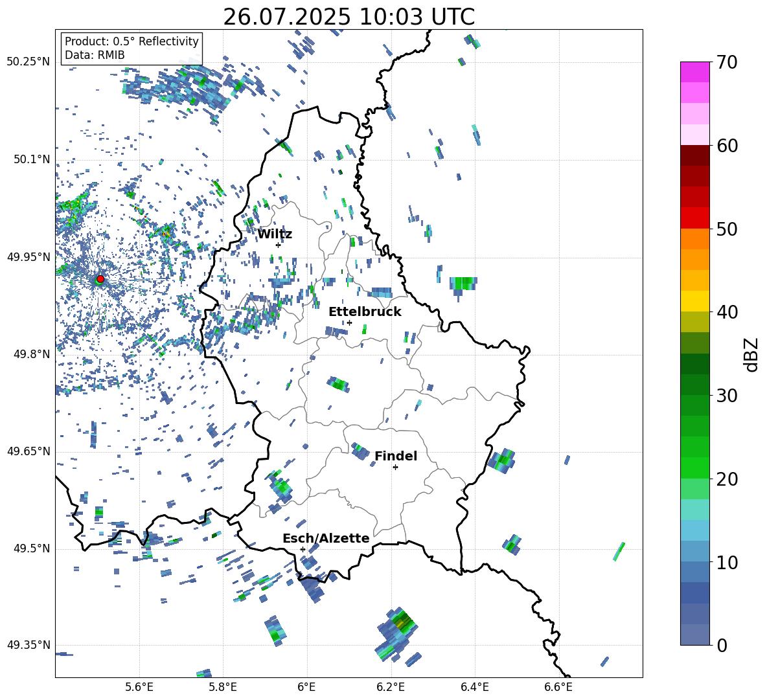
Task: Click the 49.65°N latitude label
Action: (x=29, y=451)
